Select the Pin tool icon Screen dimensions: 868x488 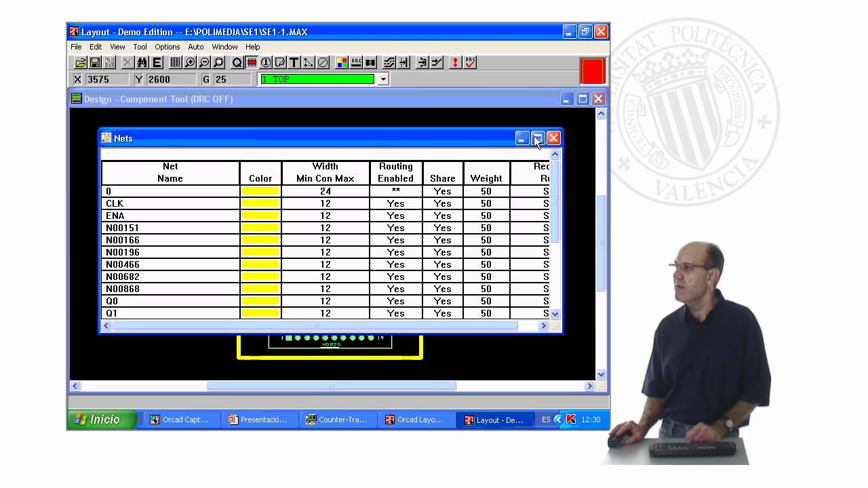tap(266, 62)
